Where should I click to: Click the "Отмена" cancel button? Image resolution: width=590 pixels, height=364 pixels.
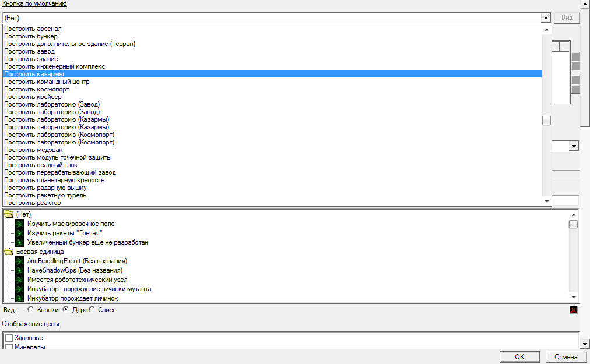566,357
